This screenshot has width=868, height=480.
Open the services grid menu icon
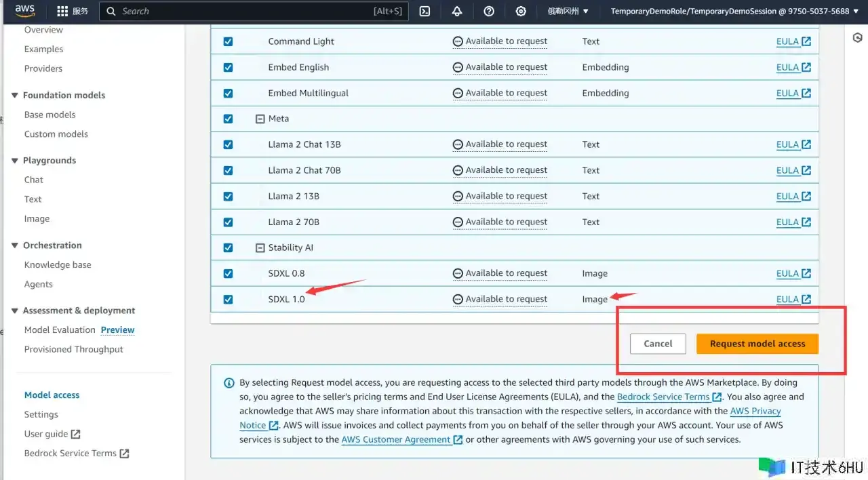pyautogui.click(x=62, y=12)
